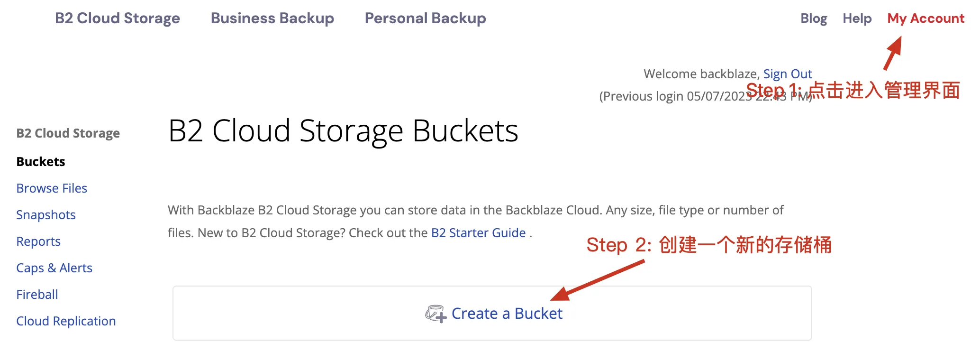Screen dimensions: 980x352
Task: Open Cloud Replication in the sidebar
Action: point(66,321)
